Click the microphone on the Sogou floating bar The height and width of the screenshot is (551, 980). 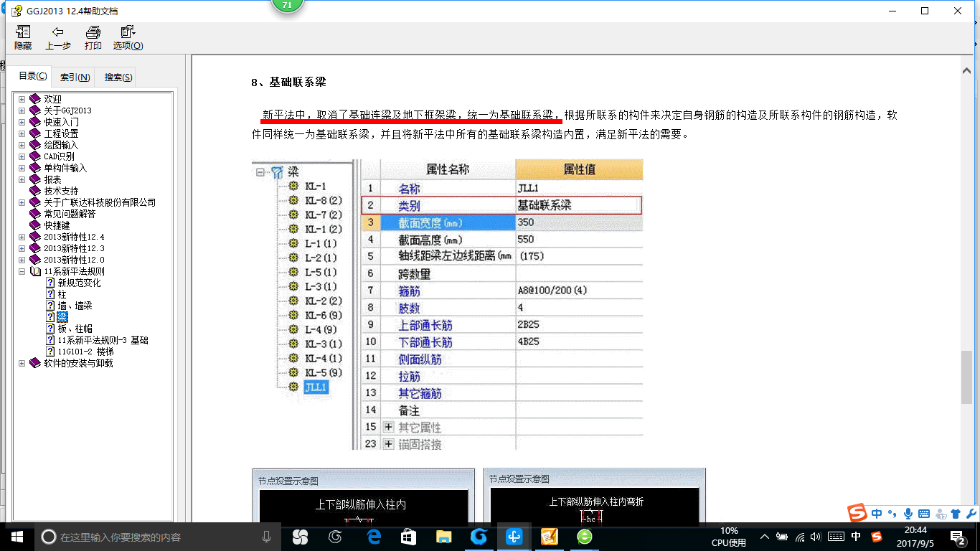908,514
